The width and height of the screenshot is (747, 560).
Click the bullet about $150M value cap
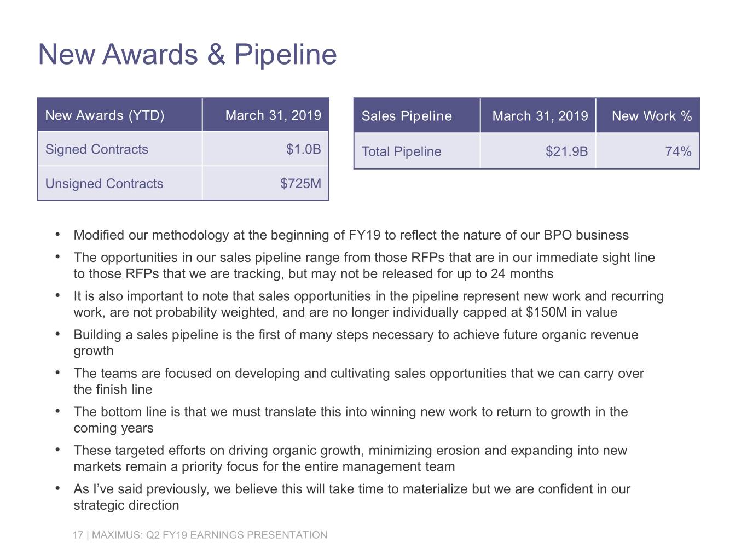pos(368,304)
